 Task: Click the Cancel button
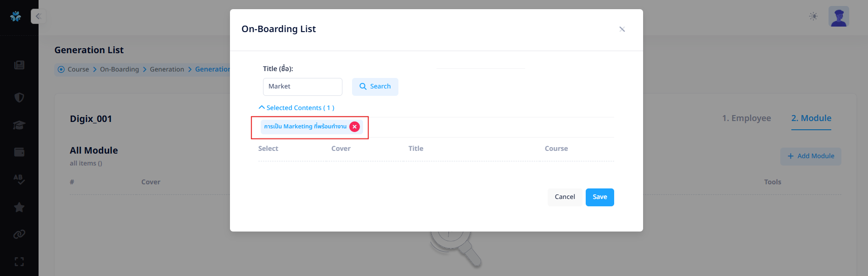(x=565, y=197)
